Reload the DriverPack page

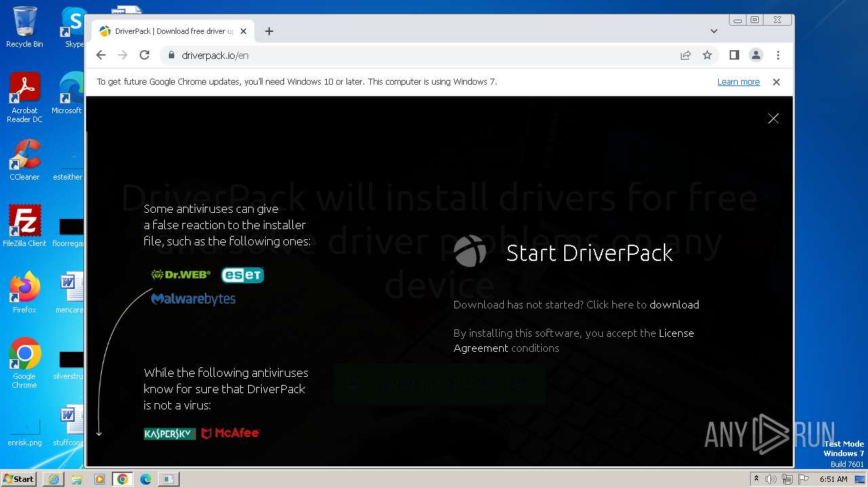144,55
